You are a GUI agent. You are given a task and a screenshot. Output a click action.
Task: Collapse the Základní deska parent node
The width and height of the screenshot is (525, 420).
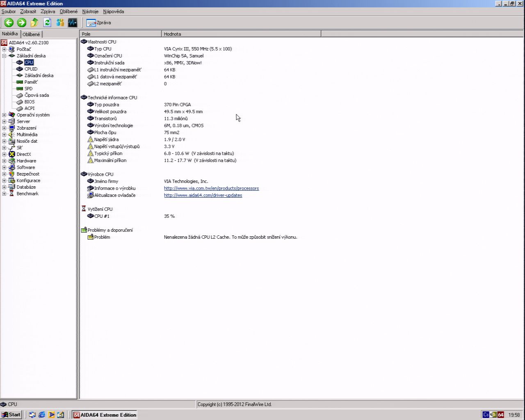click(x=4, y=56)
